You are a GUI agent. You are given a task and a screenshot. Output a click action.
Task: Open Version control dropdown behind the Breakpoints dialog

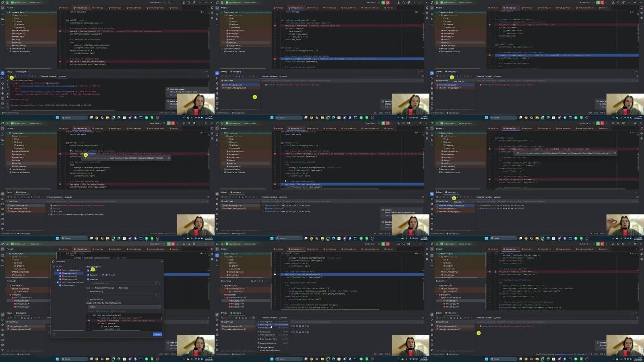[x=35, y=244]
